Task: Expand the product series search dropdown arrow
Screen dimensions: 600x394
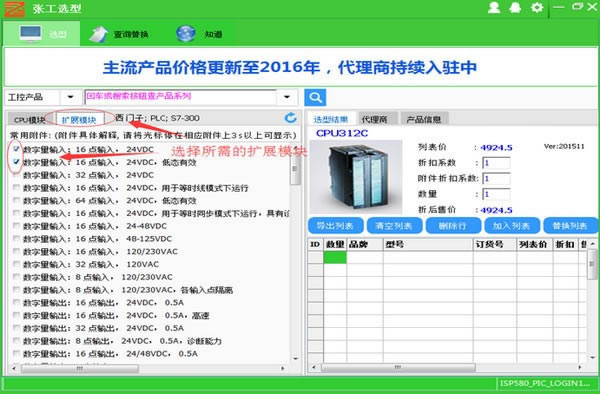Action: pos(287,97)
